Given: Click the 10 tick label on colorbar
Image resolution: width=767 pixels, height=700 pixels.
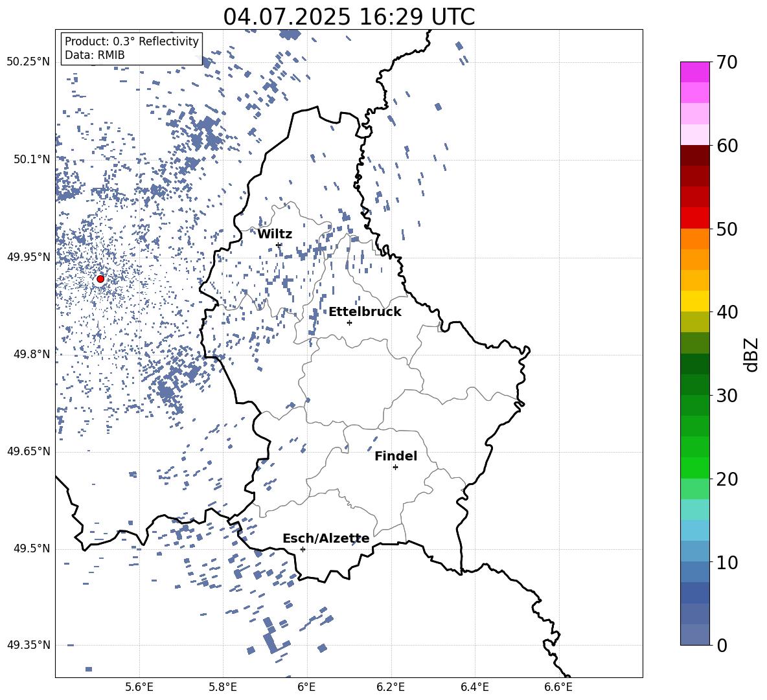Looking at the screenshot, I should [x=727, y=562].
